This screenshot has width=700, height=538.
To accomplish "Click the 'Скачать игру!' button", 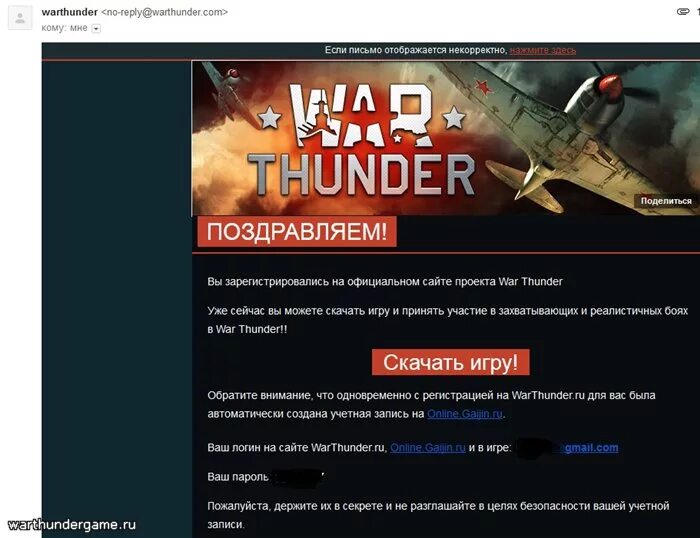I will 450,362.
